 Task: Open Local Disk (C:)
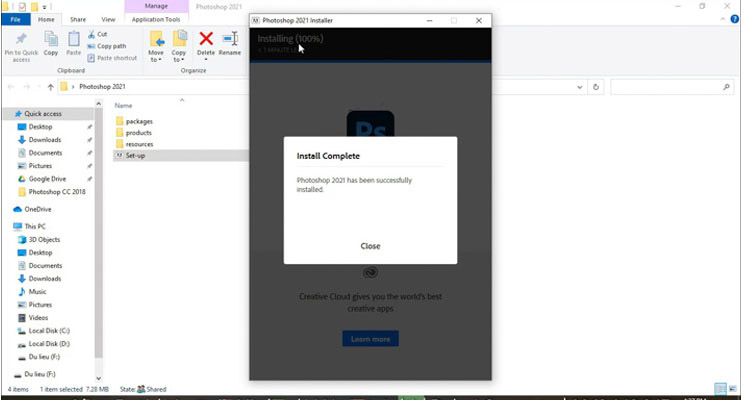coord(49,331)
